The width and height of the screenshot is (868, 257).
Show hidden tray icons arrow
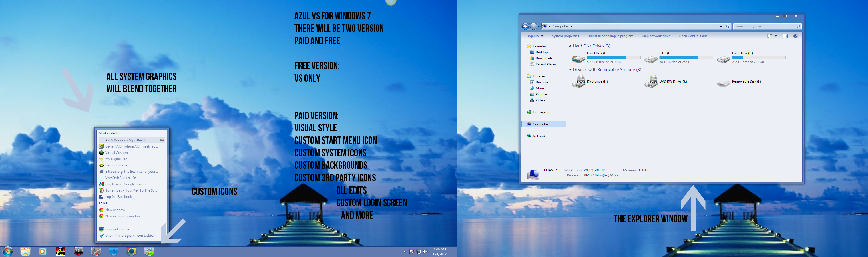point(404,252)
